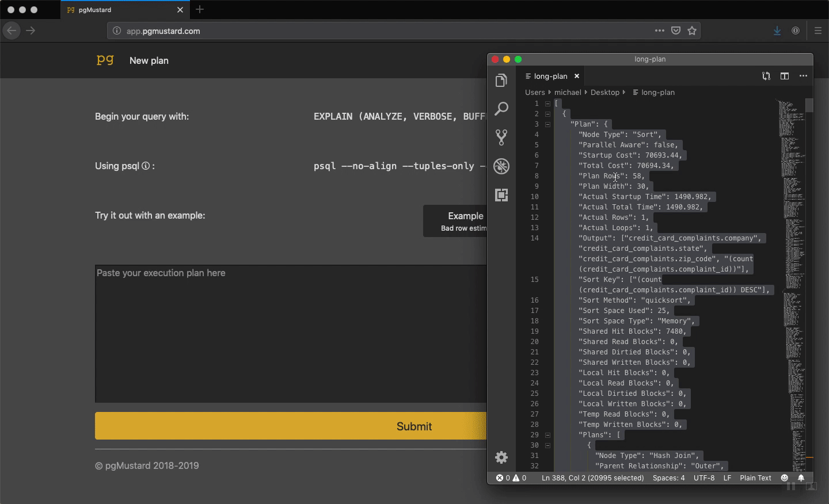The width and height of the screenshot is (829, 504).
Task: Open the Explorer view in VS Code
Action: (x=501, y=80)
